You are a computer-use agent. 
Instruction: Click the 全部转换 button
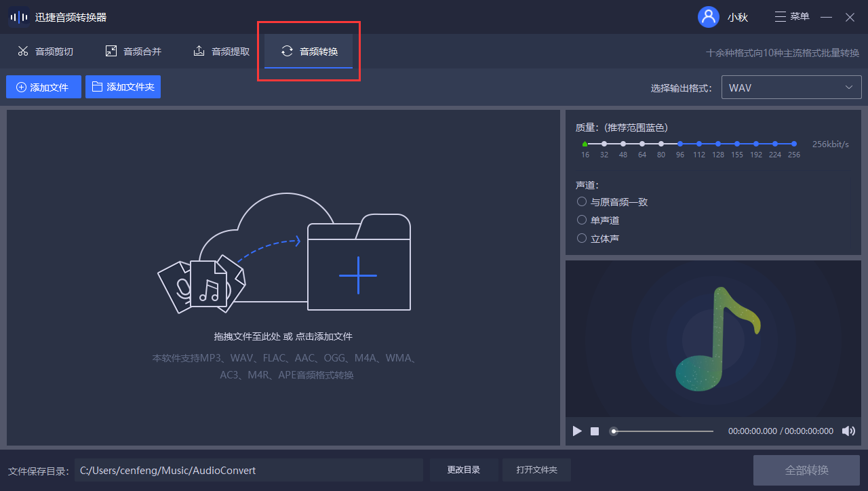click(x=806, y=470)
